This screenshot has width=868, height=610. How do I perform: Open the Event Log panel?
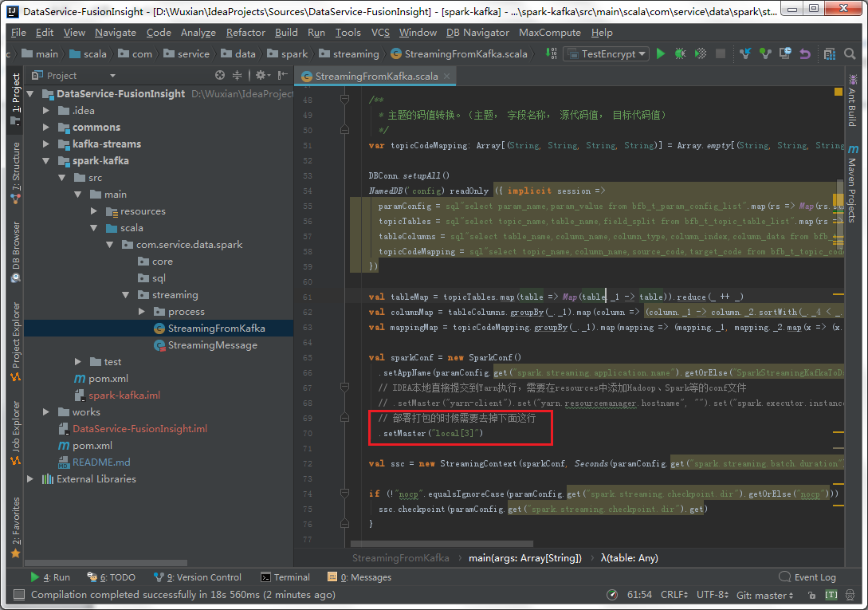click(807, 577)
